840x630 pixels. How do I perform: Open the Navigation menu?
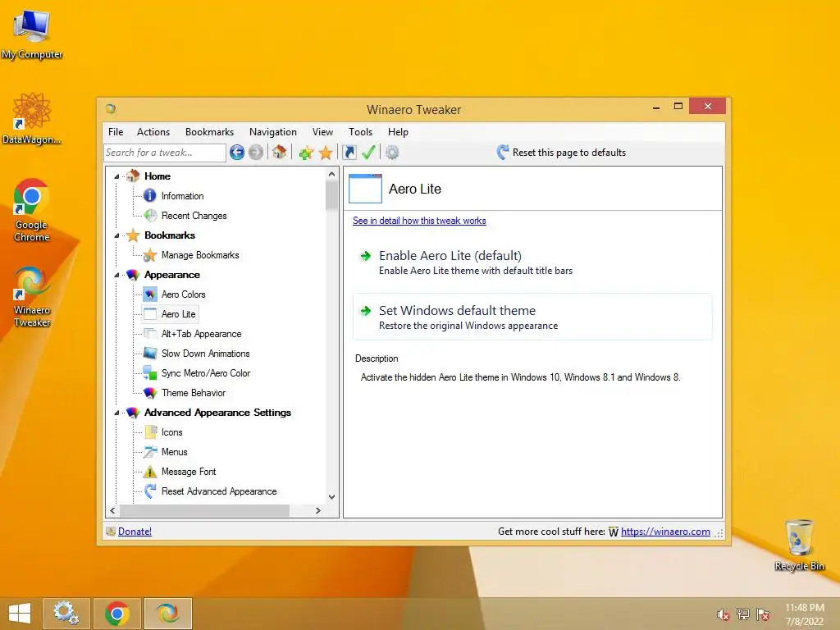tap(272, 132)
